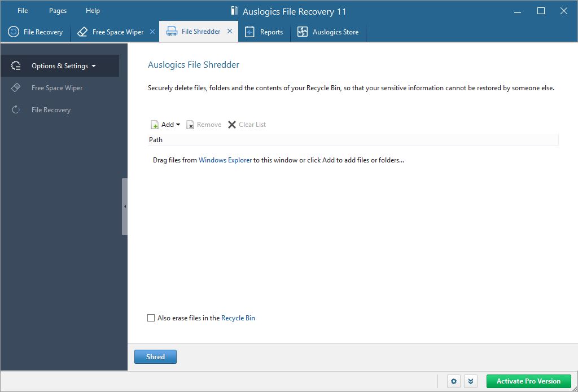
Task: Click the Remove file icon
Action: click(190, 125)
